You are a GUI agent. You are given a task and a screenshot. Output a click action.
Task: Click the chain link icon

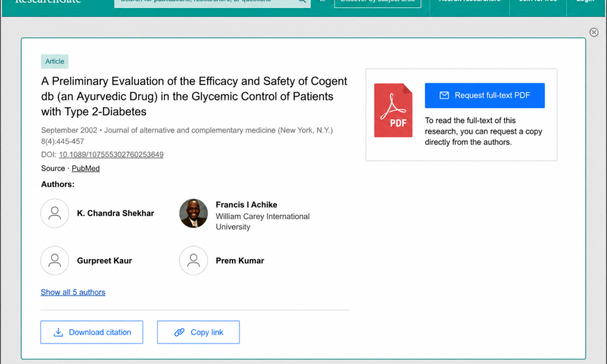point(179,332)
